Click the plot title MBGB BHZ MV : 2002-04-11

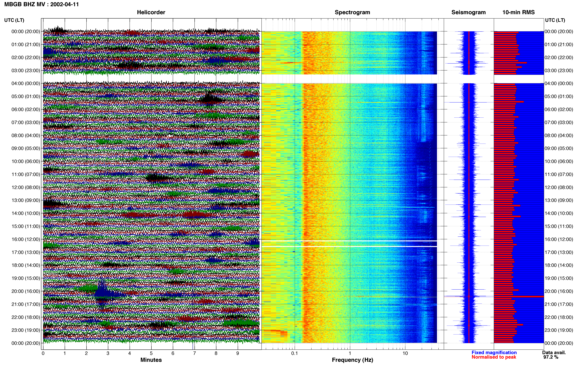tap(42, 4)
